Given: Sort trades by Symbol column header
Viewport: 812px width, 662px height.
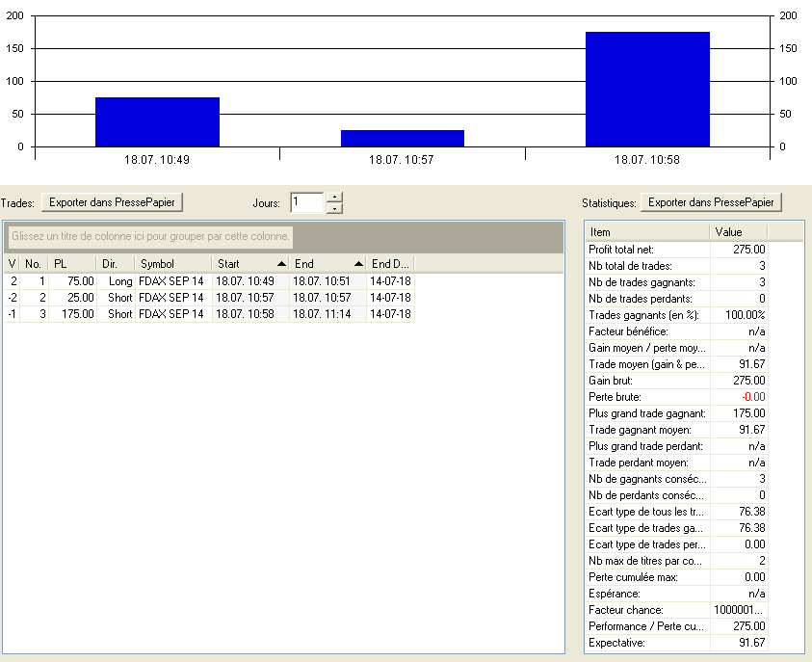Looking at the screenshot, I should (x=172, y=263).
